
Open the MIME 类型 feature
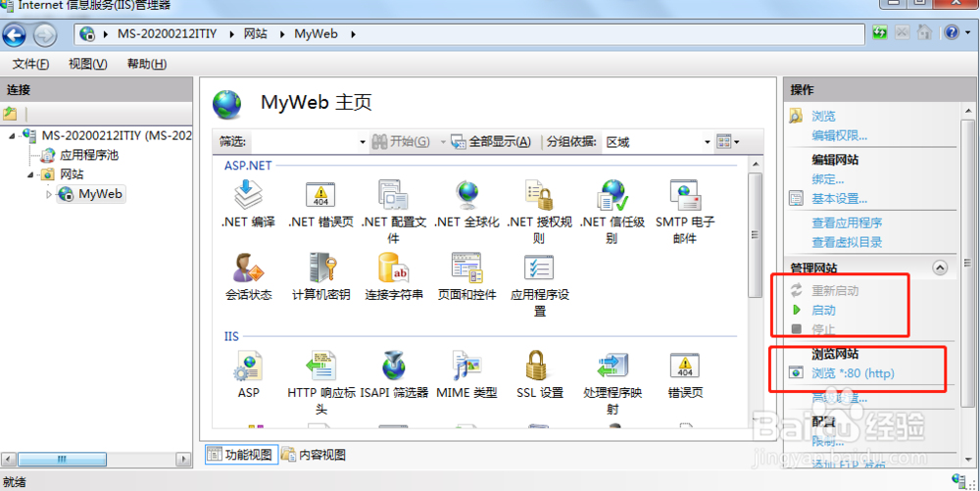pyautogui.click(x=466, y=374)
